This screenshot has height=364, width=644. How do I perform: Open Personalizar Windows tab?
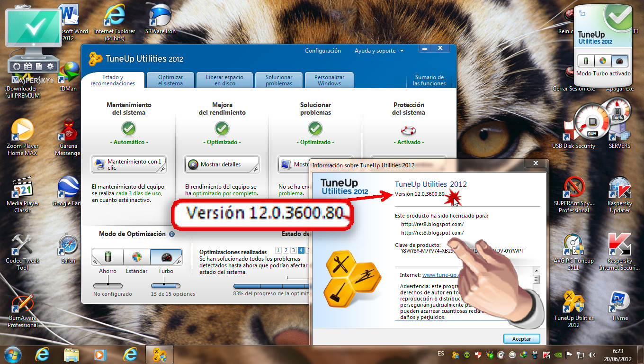330,80
